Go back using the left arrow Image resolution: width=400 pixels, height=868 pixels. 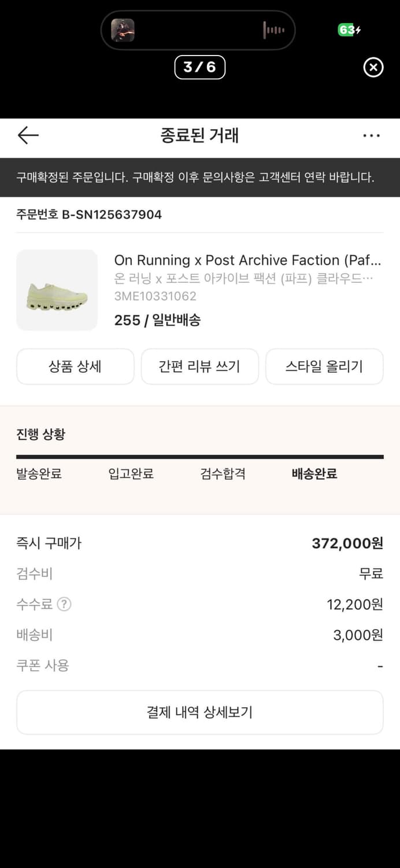coord(27,135)
